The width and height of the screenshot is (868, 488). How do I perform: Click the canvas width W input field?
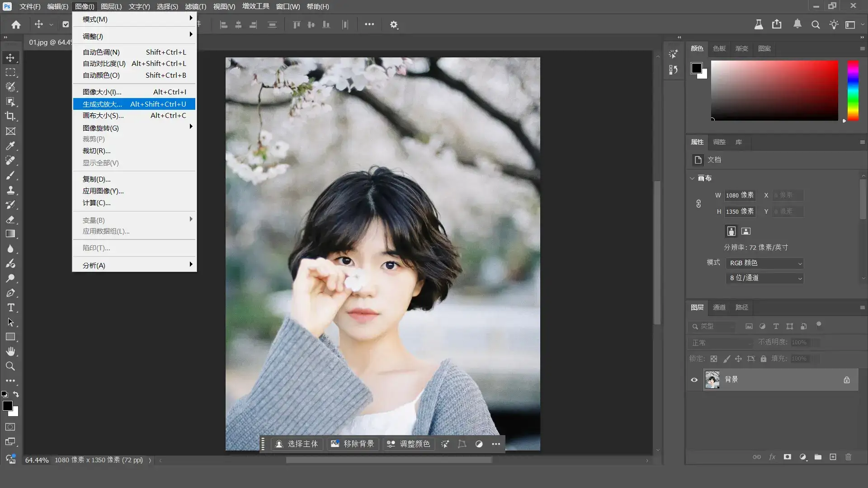point(740,195)
